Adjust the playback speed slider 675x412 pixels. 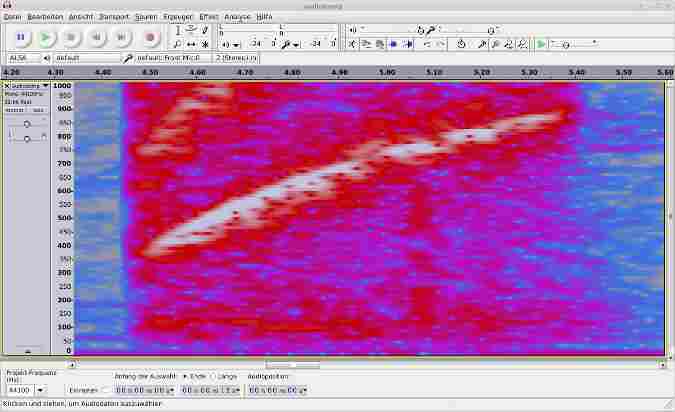575,44
